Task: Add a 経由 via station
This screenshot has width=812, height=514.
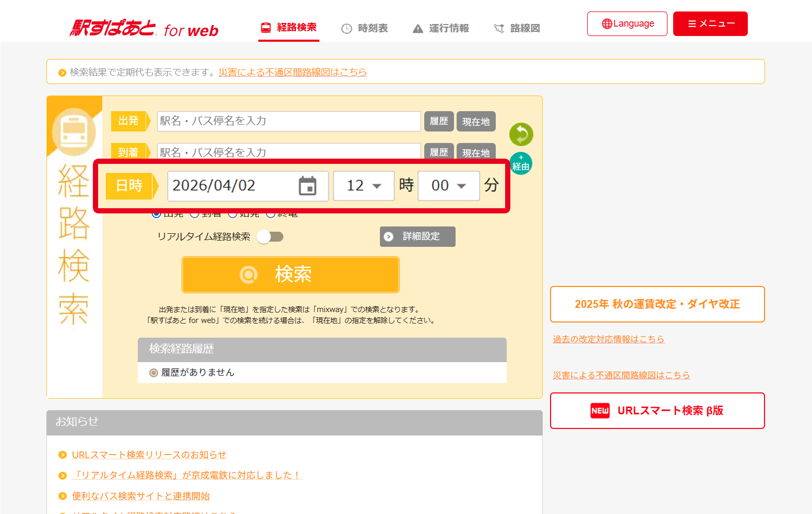Action: [x=521, y=163]
